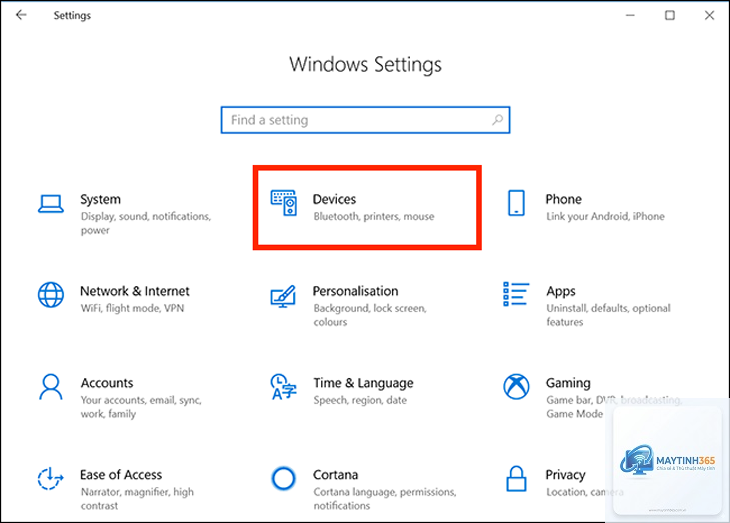Click the search magnifier icon
Screen dimensions: 730x523
(x=497, y=120)
